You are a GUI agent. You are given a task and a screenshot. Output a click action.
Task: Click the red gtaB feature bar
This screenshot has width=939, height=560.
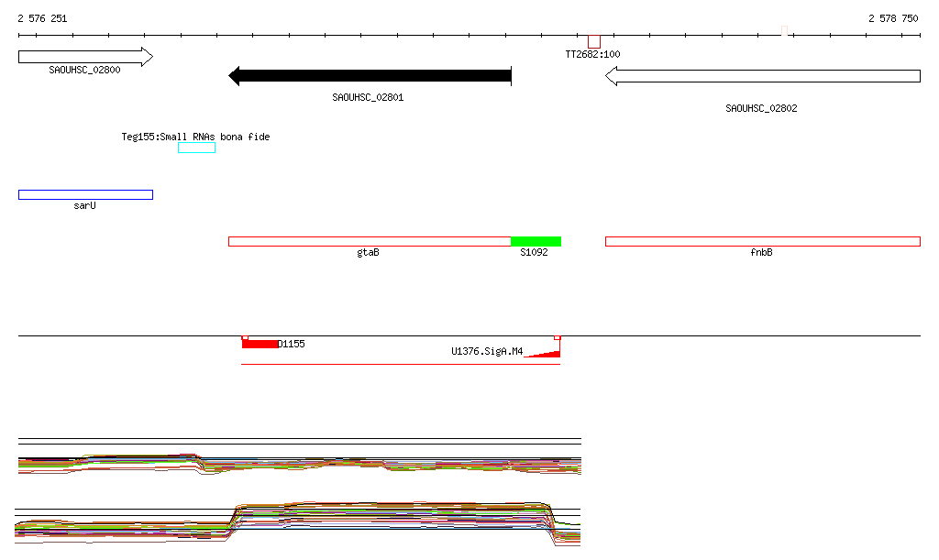coord(370,242)
